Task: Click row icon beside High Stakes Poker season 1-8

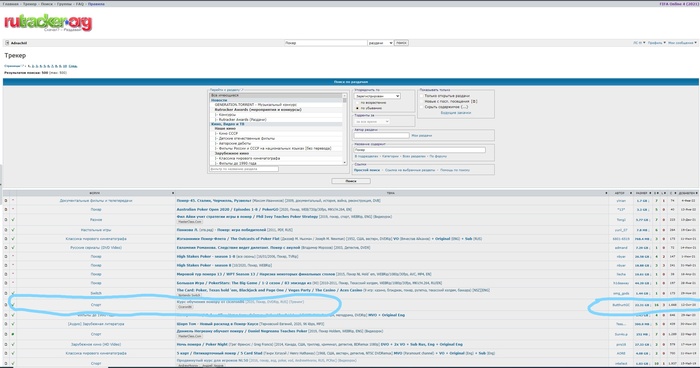Action: pyautogui.click(x=6, y=256)
